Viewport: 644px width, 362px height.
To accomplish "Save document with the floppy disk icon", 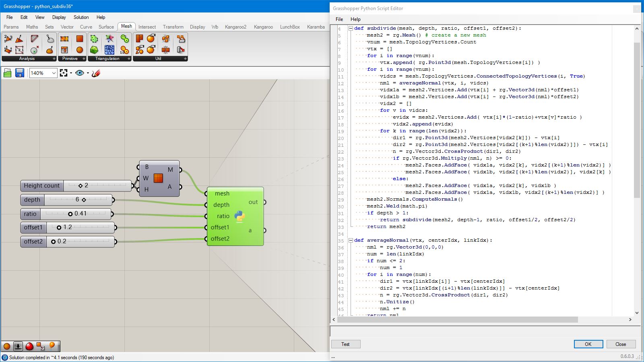I will tap(19, 73).
